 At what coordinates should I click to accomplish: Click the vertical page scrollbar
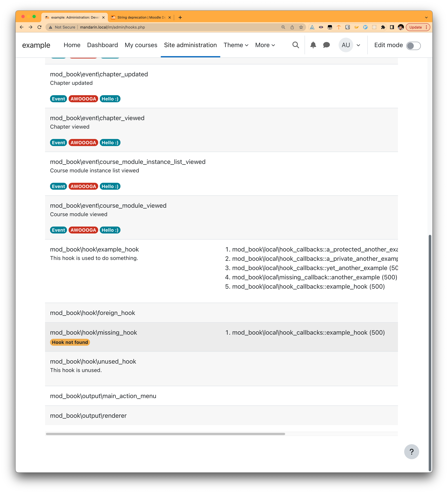tap(430, 353)
